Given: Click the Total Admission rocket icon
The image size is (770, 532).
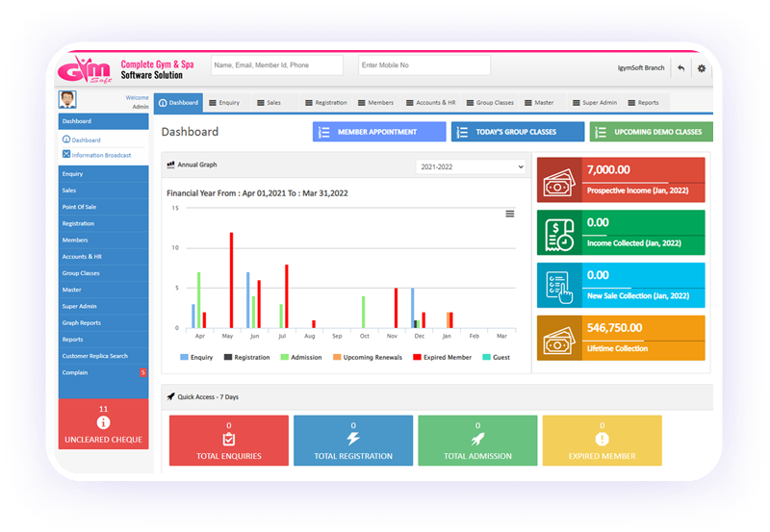Looking at the screenshot, I should pos(477,439).
